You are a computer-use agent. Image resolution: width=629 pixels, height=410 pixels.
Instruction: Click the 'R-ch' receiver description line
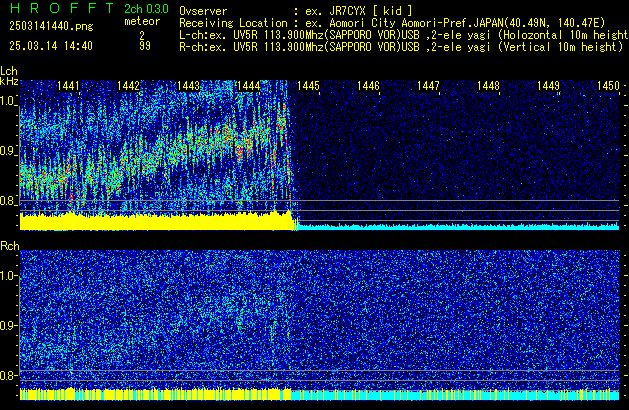(x=401, y=47)
